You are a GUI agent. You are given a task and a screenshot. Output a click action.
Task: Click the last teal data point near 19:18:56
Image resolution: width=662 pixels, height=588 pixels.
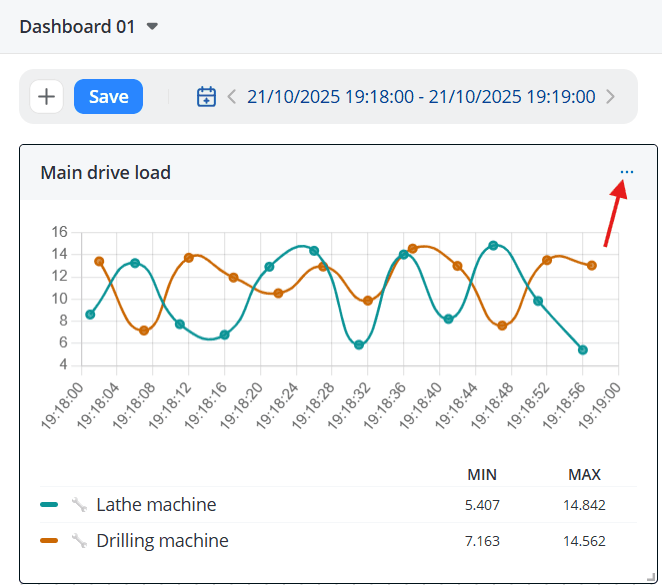[583, 350]
